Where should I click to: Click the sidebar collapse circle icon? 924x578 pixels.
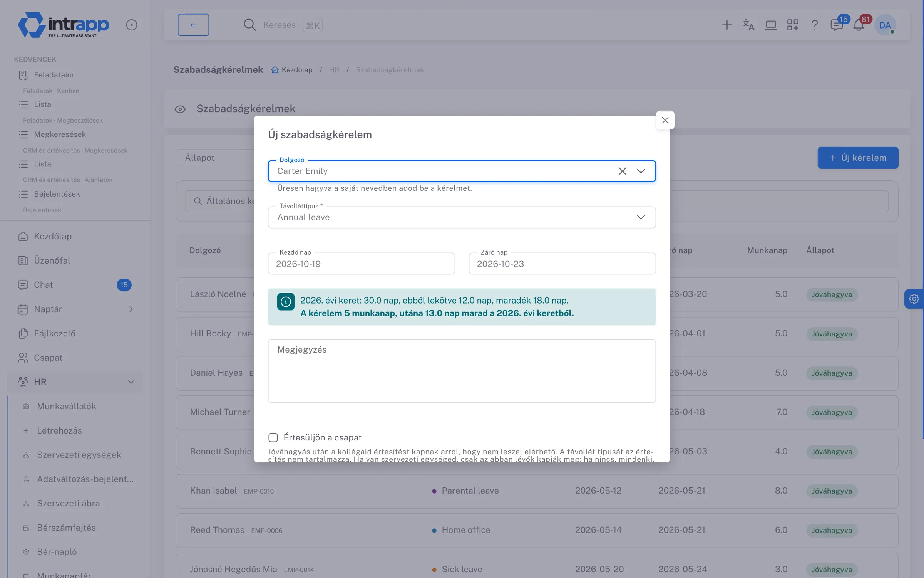pyautogui.click(x=131, y=25)
